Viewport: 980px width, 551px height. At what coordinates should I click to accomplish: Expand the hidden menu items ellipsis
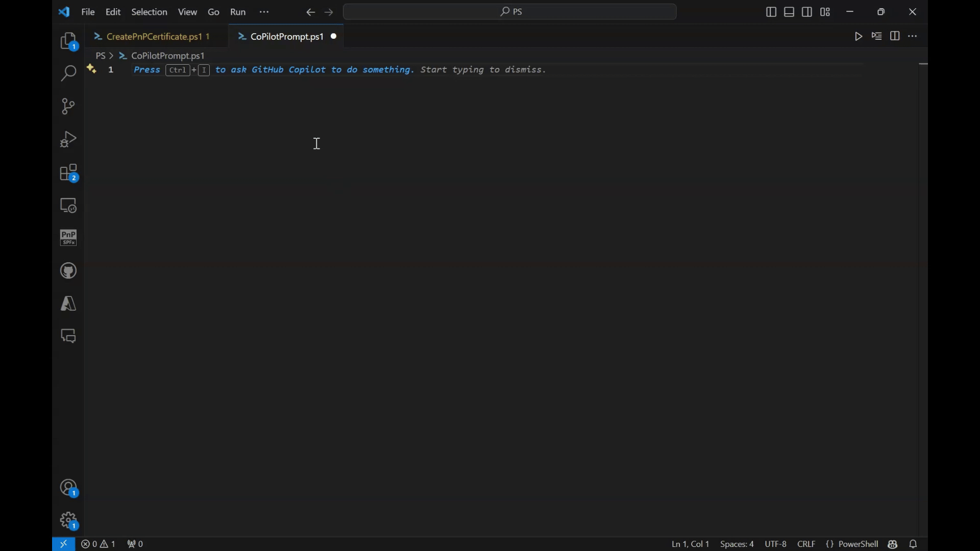(x=264, y=12)
